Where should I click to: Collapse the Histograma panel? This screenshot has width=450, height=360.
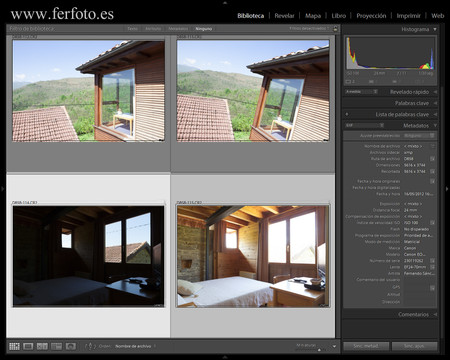(x=435, y=29)
